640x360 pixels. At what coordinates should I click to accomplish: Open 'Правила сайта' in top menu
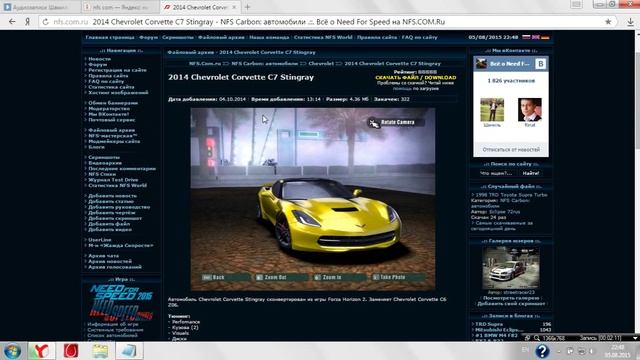coord(377,37)
